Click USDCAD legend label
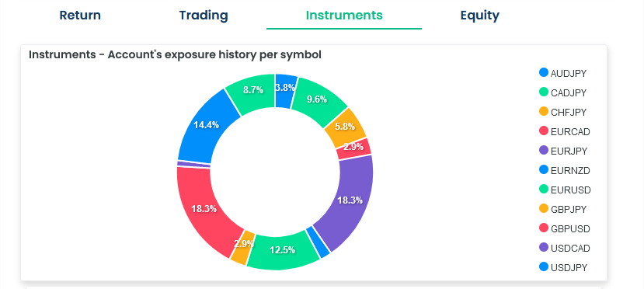 [x=570, y=249]
